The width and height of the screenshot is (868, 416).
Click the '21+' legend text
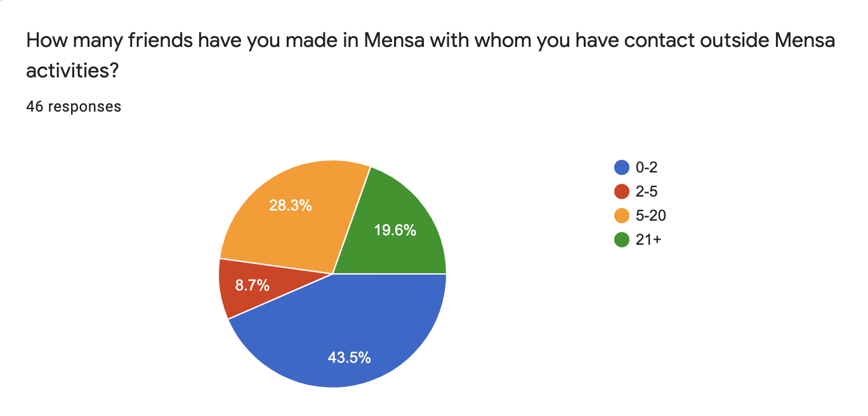click(648, 240)
